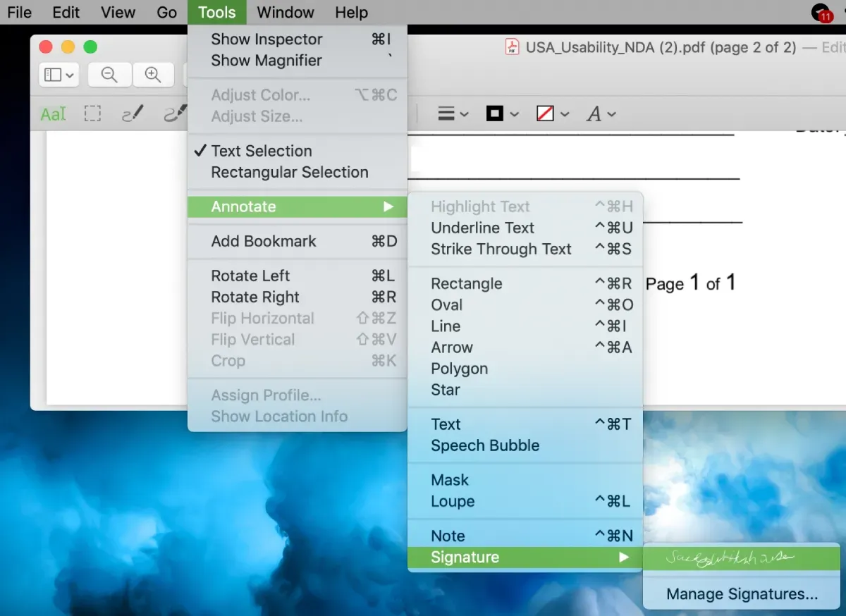
Task: Choose Add Bookmark from Tools menu
Action: tap(264, 241)
